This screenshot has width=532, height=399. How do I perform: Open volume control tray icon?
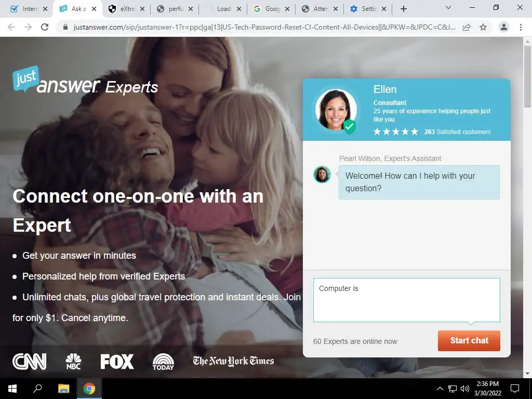pos(465,389)
